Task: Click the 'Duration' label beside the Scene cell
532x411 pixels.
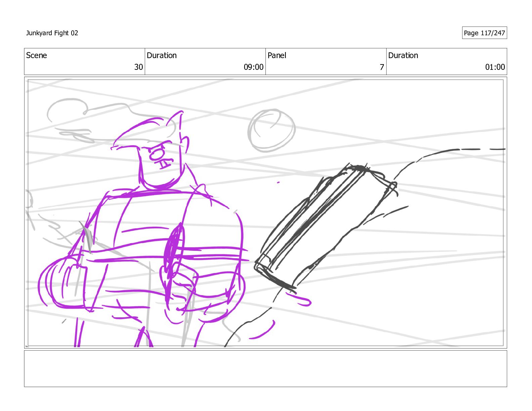Action: click(162, 55)
